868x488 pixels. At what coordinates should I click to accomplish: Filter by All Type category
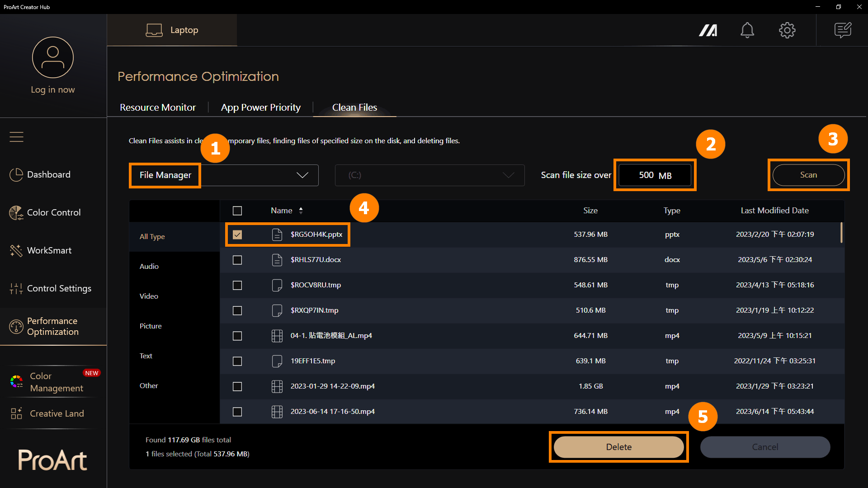click(x=175, y=237)
